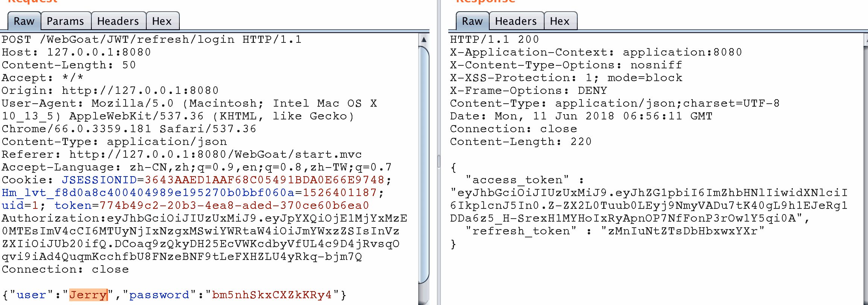Screen dimensions: 868x305
Task: Click the POST /WebGoat/JWT/refresh/login request line
Action: [x=152, y=39]
